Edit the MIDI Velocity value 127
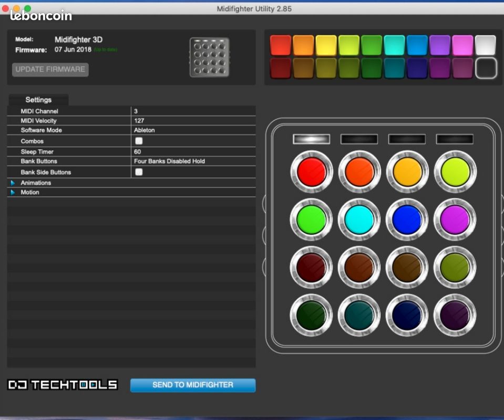The width and height of the screenshot is (504, 420). click(193, 121)
